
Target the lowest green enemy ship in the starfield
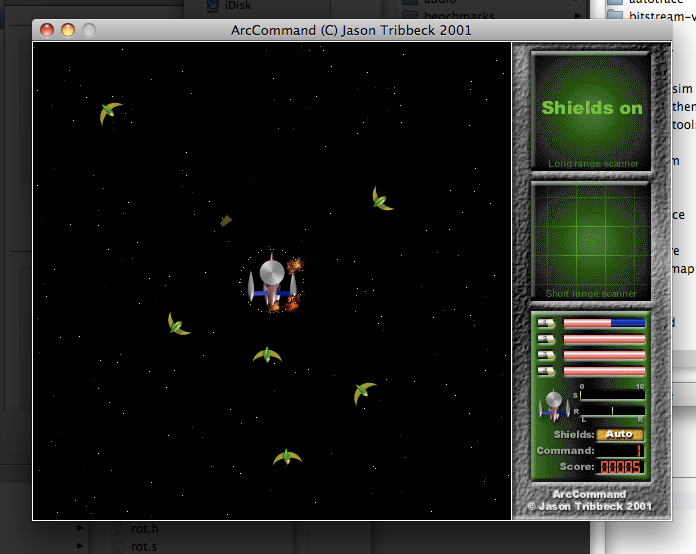[287, 458]
